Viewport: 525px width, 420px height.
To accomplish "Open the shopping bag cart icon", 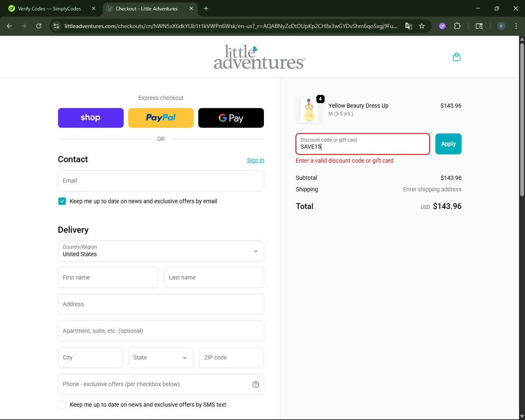I will pyautogui.click(x=456, y=57).
